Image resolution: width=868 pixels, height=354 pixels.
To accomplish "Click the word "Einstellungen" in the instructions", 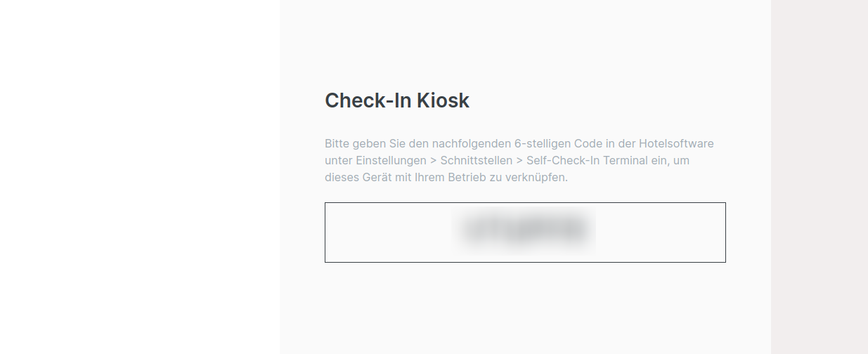I will (x=387, y=161).
